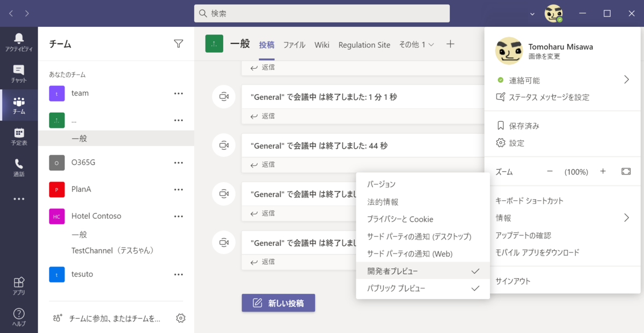644x333 pixels.
Task: Increase zoom with the plus button
Action: tap(603, 171)
